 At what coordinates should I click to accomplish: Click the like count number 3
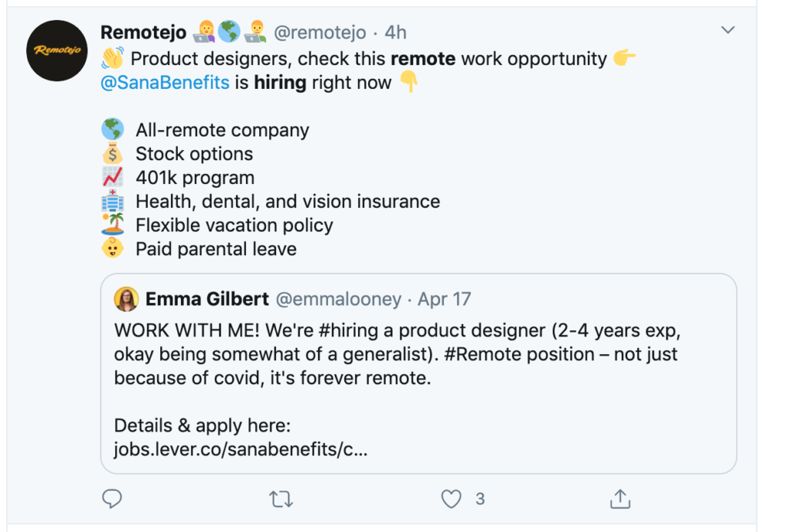(x=480, y=499)
